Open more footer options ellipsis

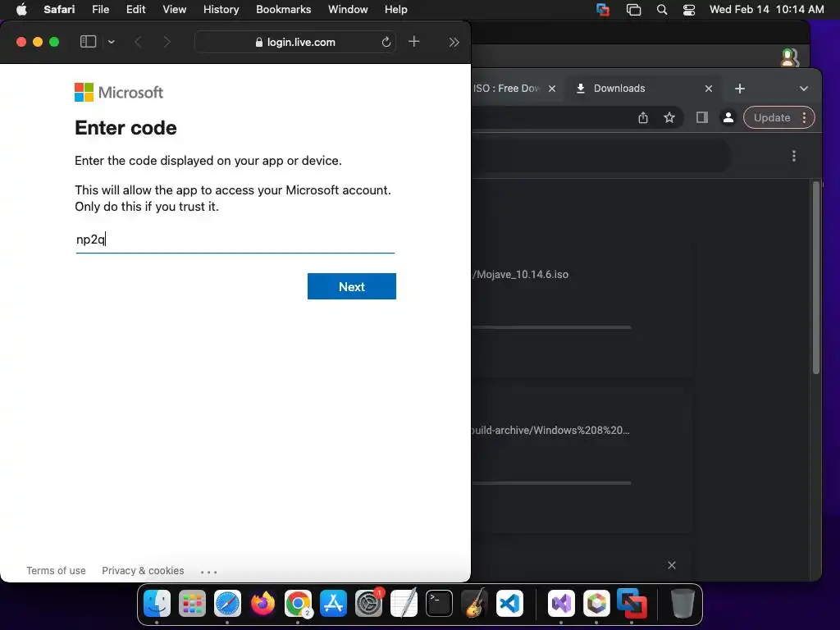tap(209, 572)
